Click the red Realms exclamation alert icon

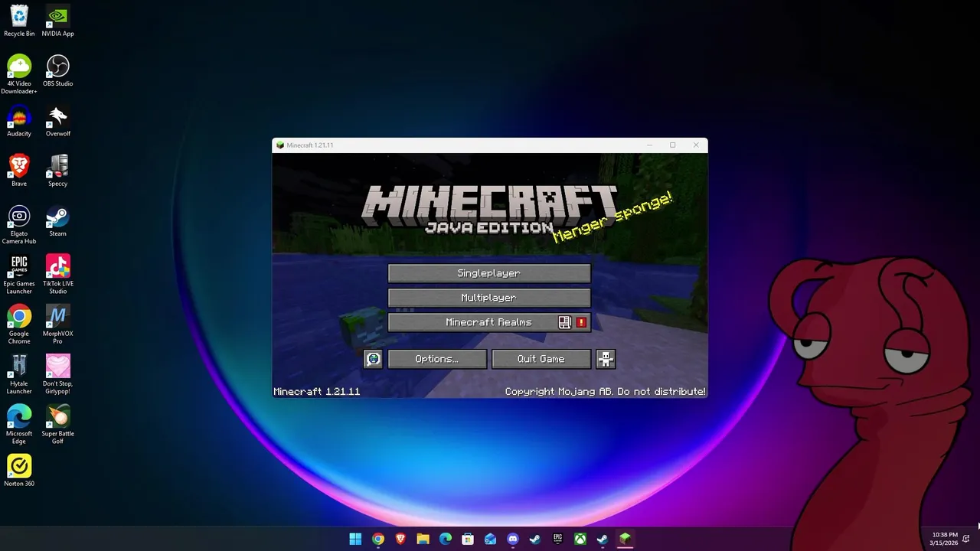581,322
